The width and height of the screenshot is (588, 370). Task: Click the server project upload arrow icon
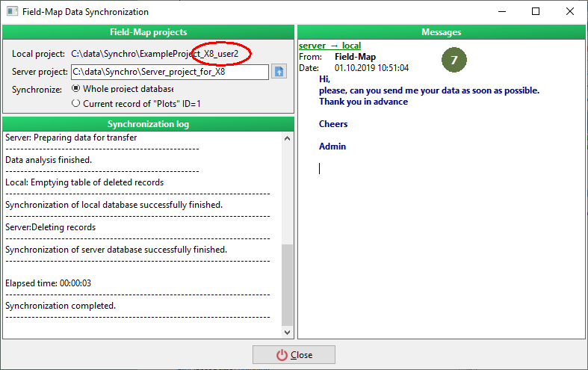(x=279, y=71)
